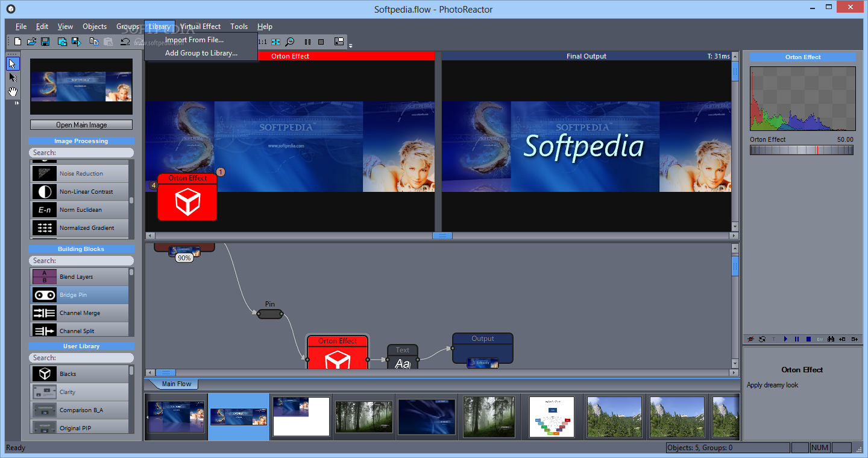Click the blue play button in properties panel

click(785, 339)
